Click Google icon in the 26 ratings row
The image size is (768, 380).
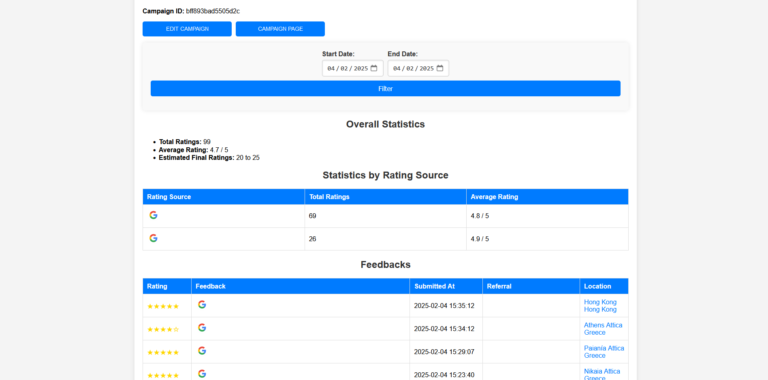pyautogui.click(x=153, y=238)
